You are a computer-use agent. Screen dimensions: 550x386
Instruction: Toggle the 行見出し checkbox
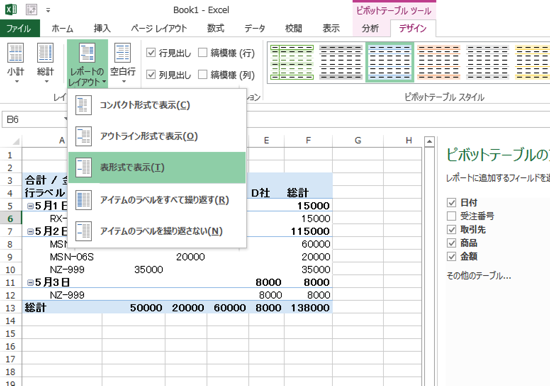(x=151, y=53)
